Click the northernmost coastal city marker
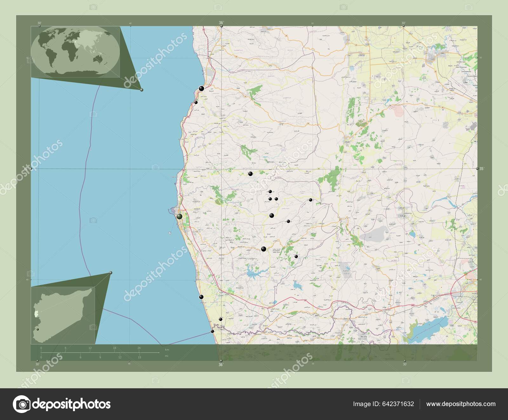The width and height of the screenshot is (508, 420). (201, 89)
